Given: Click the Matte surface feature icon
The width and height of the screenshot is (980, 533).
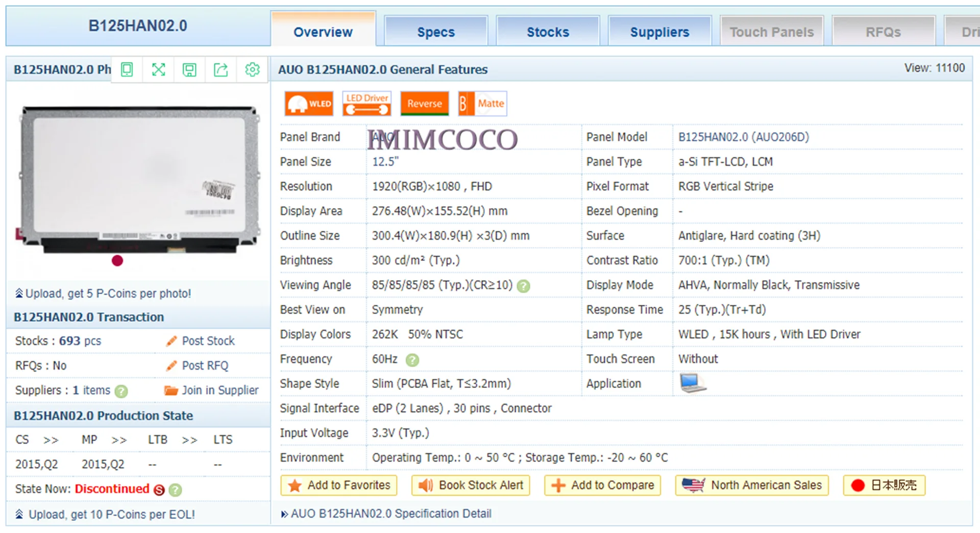Looking at the screenshot, I should pos(482,104).
